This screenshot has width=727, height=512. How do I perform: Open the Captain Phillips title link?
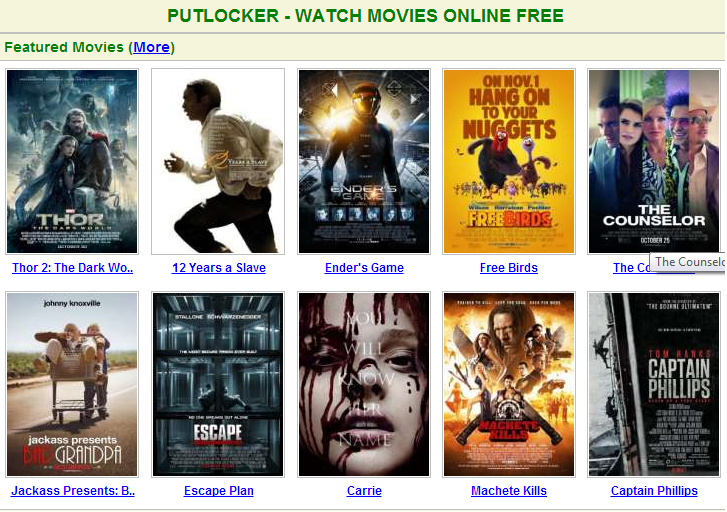click(x=654, y=491)
